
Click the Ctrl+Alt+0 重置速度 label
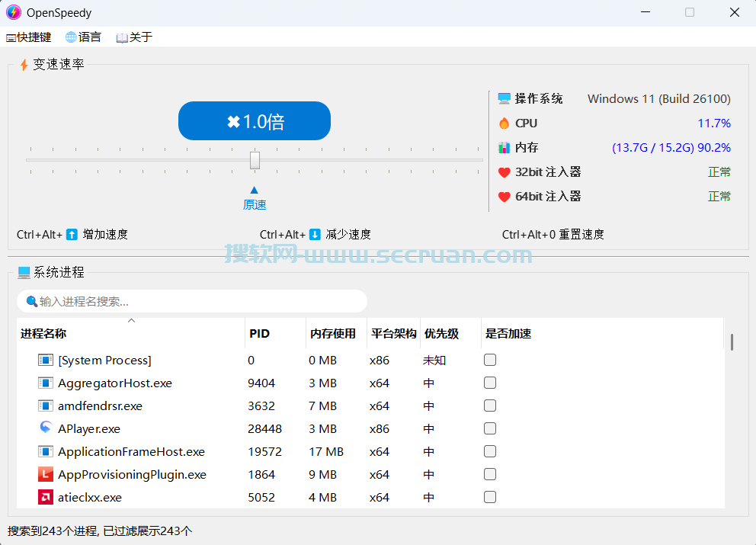553,235
